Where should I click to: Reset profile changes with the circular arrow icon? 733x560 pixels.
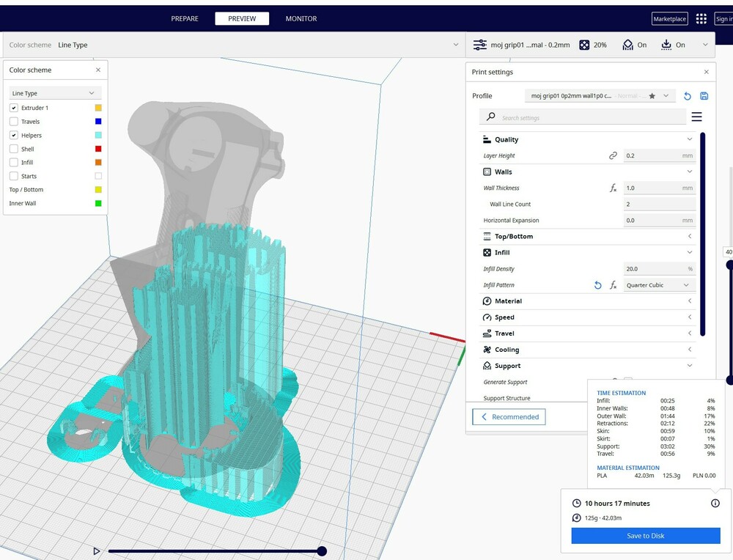coord(688,96)
